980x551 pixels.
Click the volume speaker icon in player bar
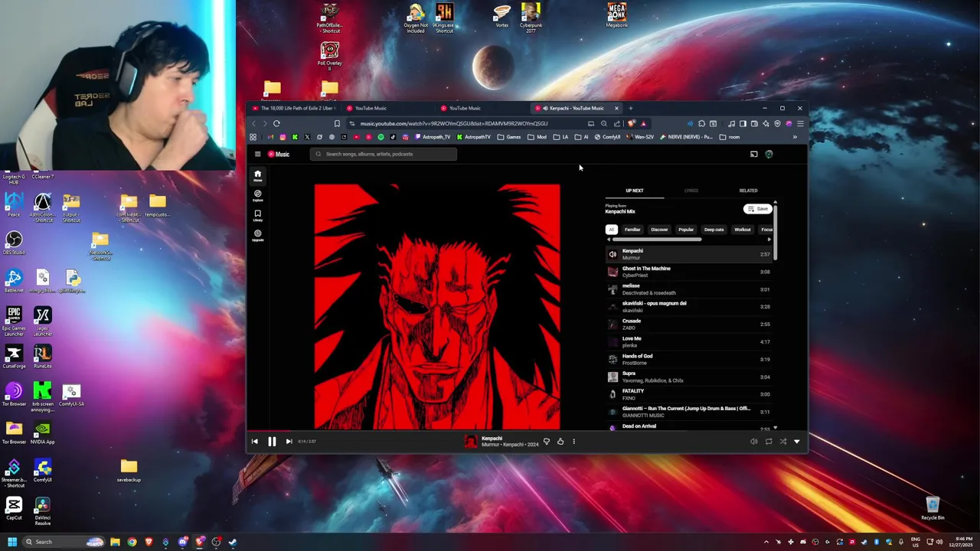[x=753, y=441]
